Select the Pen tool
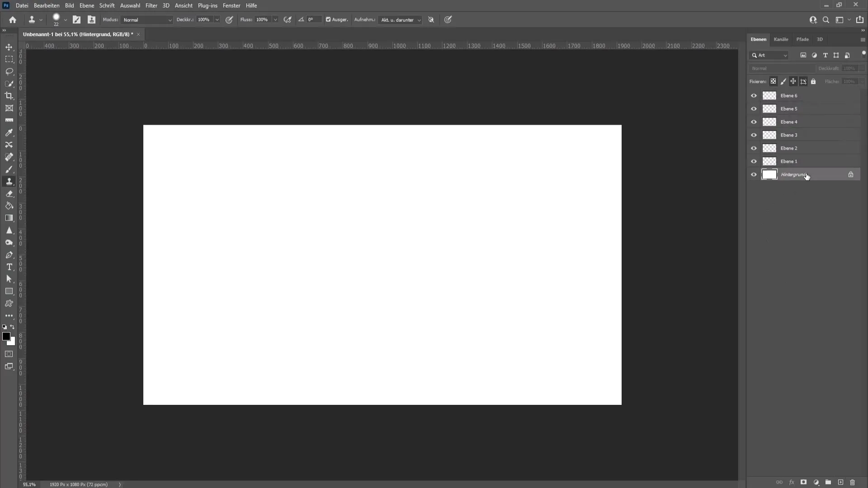 (9, 255)
